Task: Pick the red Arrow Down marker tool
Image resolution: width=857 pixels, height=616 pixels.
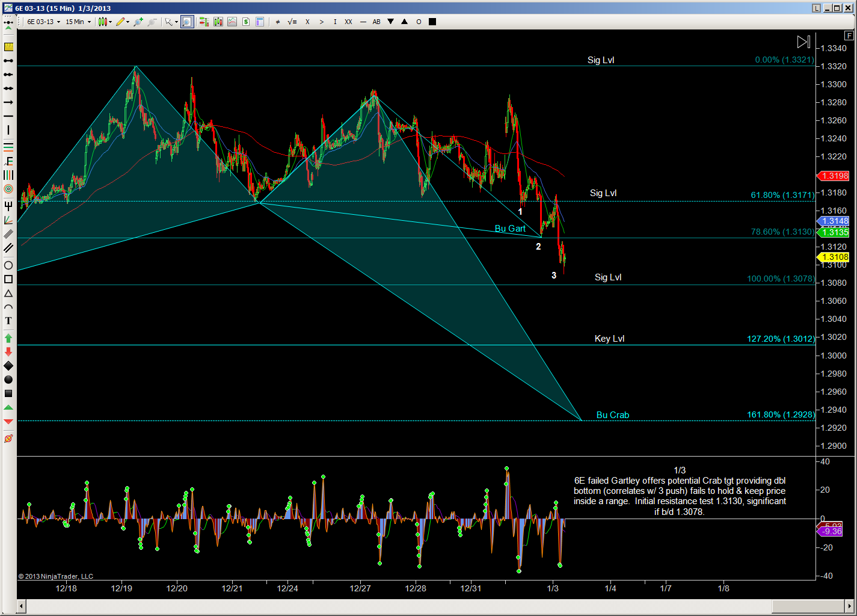Action: tap(8, 352)
